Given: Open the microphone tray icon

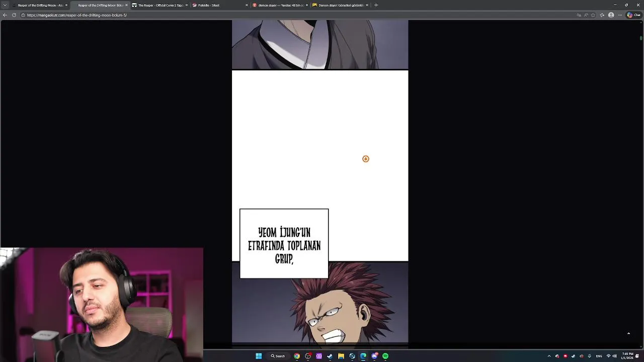Looking at the screenshot, I should click(589, 356).
